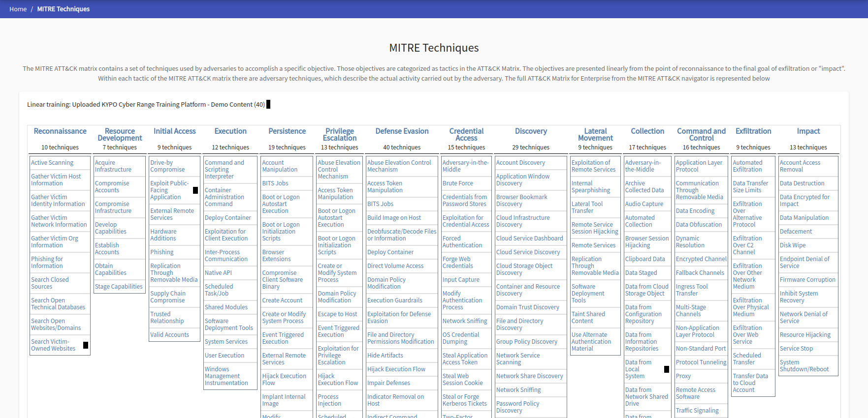Open Account Manipulation technique

pos(280,166)
